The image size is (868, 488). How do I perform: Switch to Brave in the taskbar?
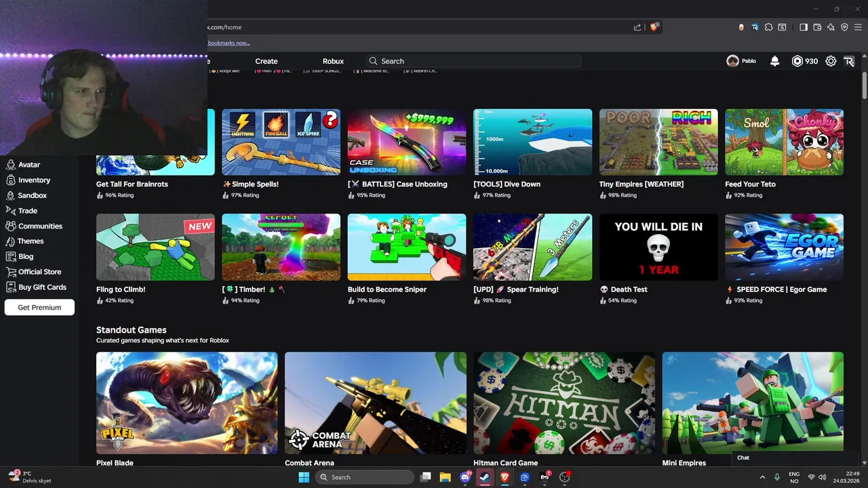504,477
